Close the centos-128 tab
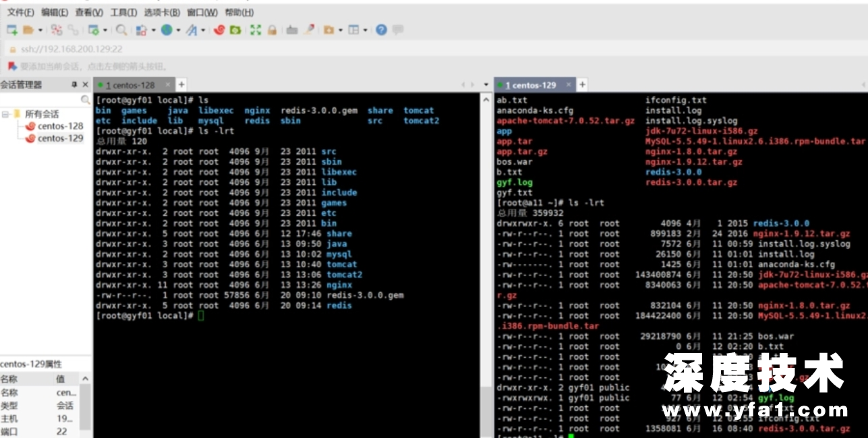 point(167,85)
